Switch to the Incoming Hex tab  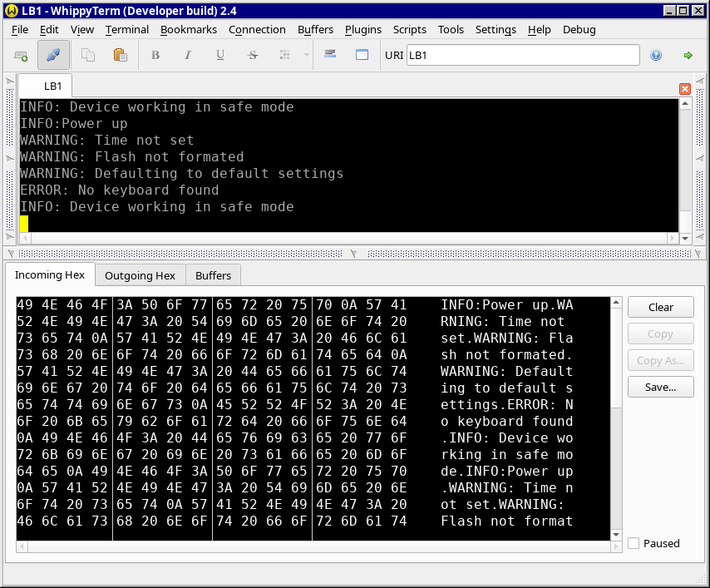point(50,275)
